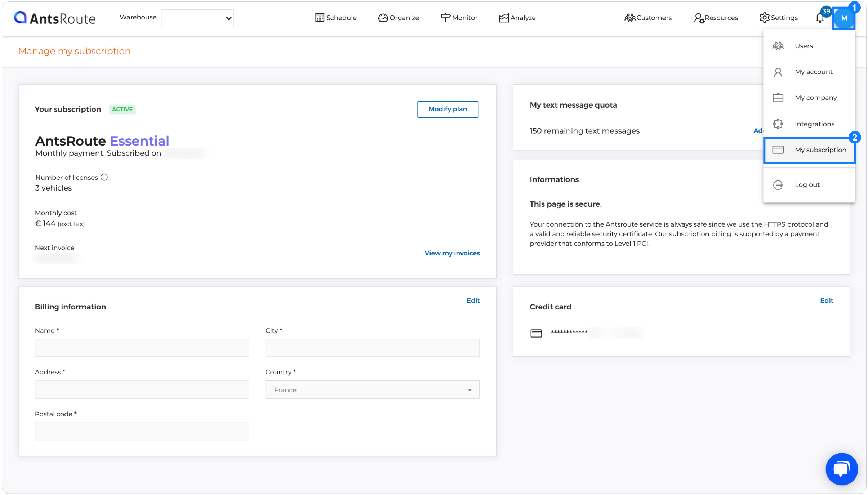The height and width of the screenshot is (495, 868).
Task: Click the 'Manage my subscription' heading
Action: click(75, 51)
